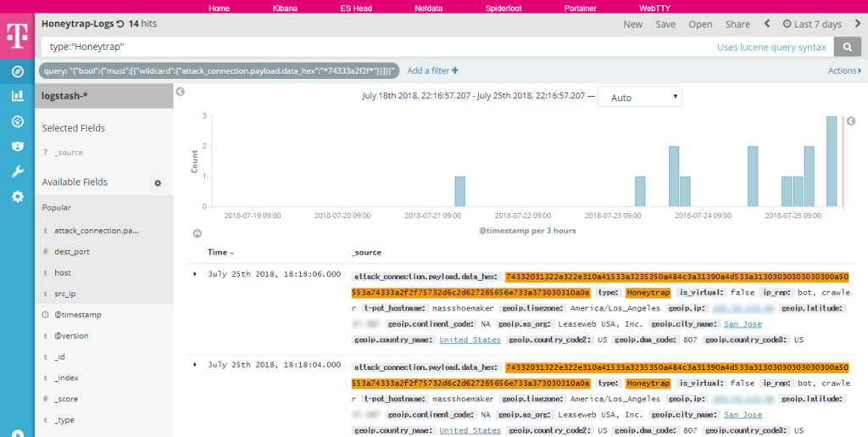
Task: Open the Dev Tools wrench icon
Action: 17,171
